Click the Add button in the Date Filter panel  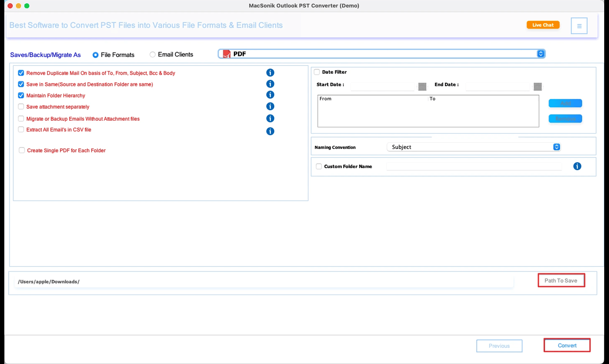pyautogui.click(x=565, y=103)
